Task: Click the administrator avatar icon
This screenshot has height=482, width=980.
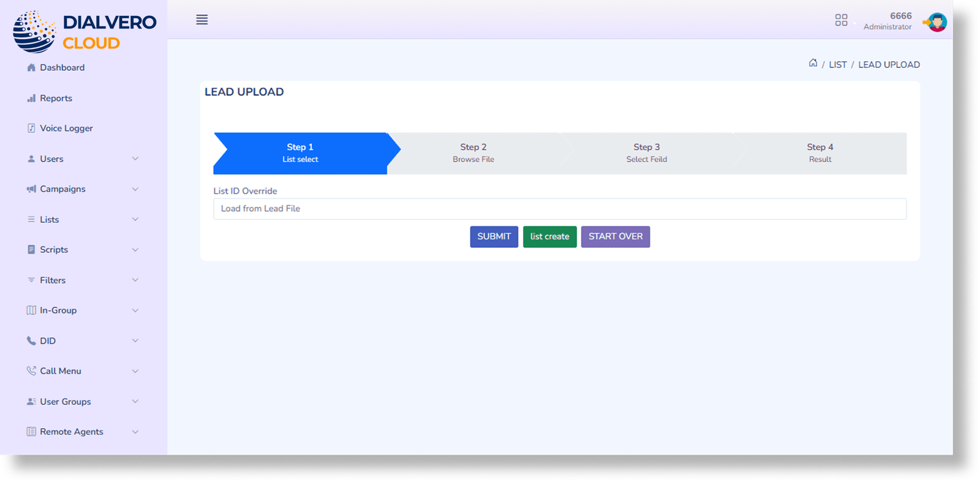Action: tap(937, 23)
